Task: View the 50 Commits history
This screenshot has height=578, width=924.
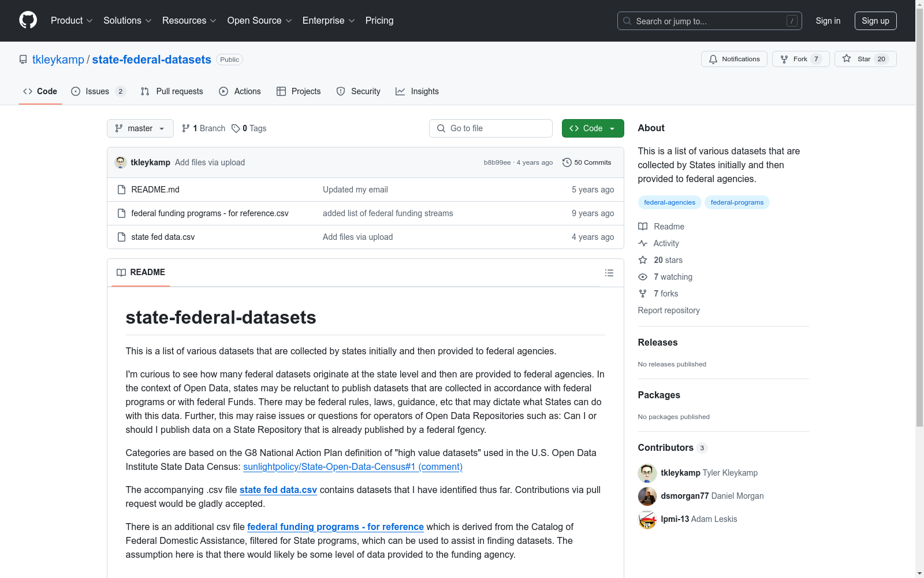Action: point(587,162)
